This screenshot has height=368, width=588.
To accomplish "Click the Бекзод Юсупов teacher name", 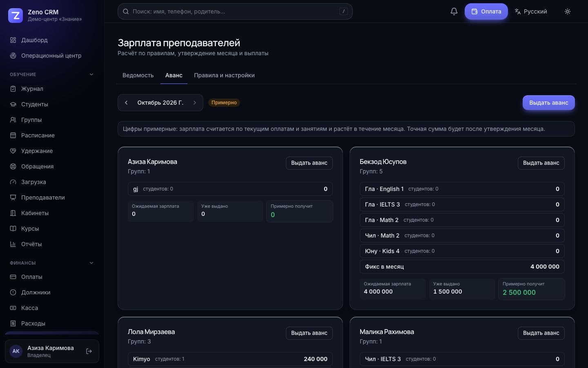I will (x=383, y=162).
